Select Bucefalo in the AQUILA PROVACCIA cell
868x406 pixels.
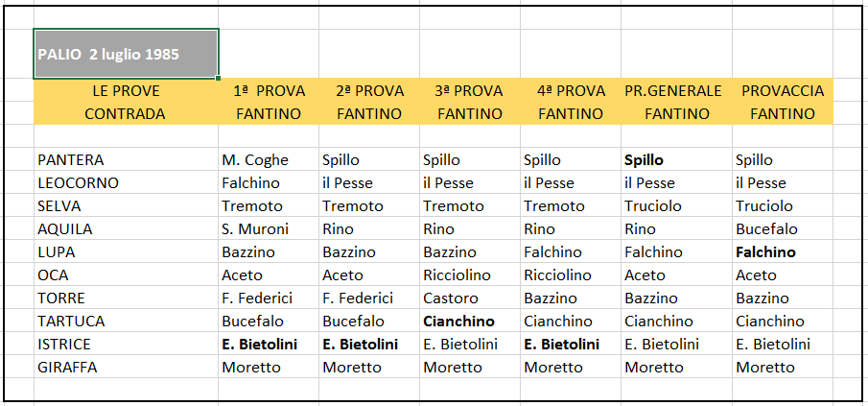pyautogui.click(x=783, y=228)
